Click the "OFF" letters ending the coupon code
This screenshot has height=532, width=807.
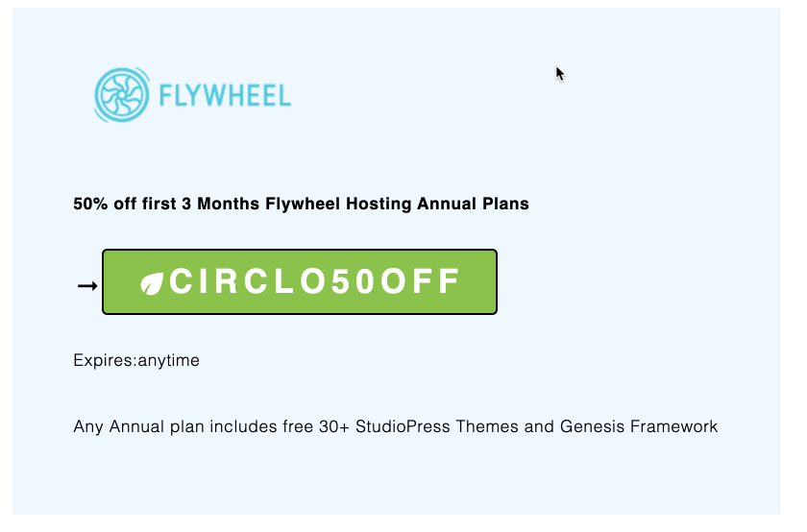pyautogui.click(x=421, y=282)
